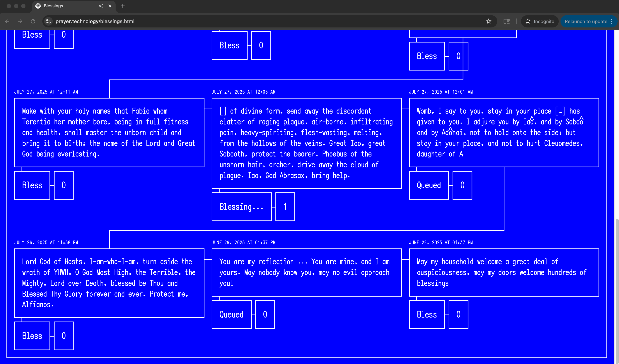Open Chrome three-dot menu
The width and height of the screenshot is (619, 364).
pos(612,21)
